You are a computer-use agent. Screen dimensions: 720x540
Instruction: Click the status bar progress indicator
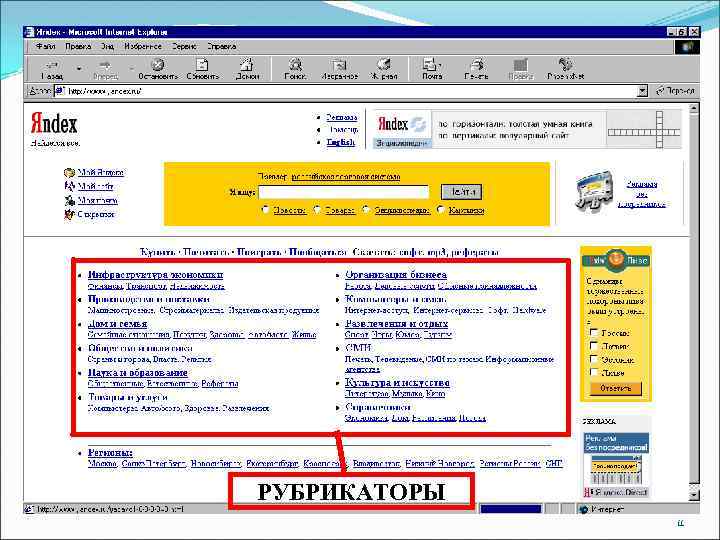point(510,509)
